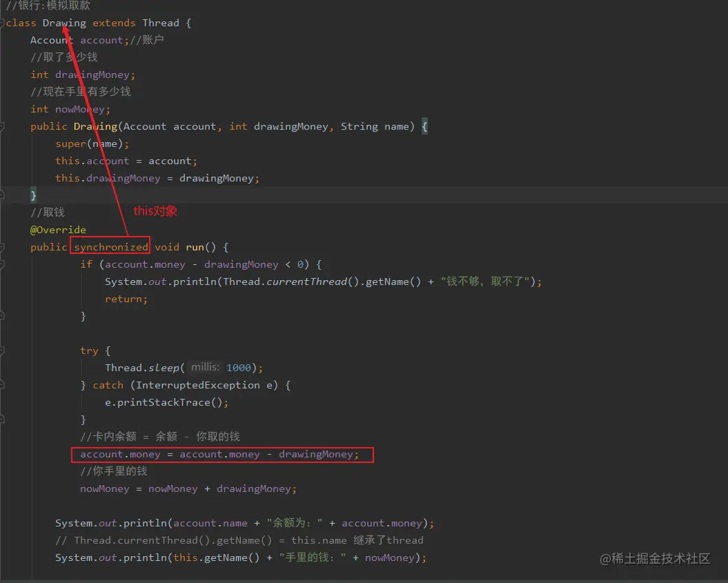
Task: Click the 'millis:' parameter hint
Action: coord(205,367)
